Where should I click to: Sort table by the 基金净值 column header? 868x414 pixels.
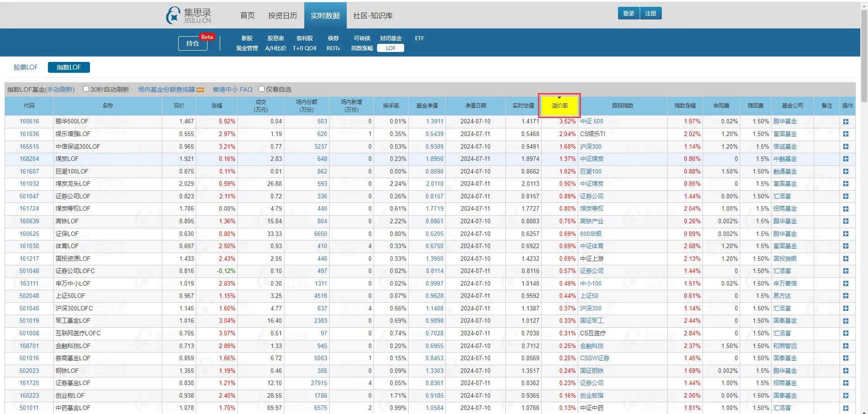(427, 106)
